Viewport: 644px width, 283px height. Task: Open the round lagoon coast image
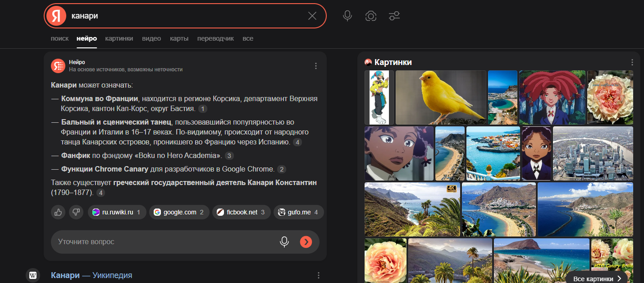[x=502, y=97]
